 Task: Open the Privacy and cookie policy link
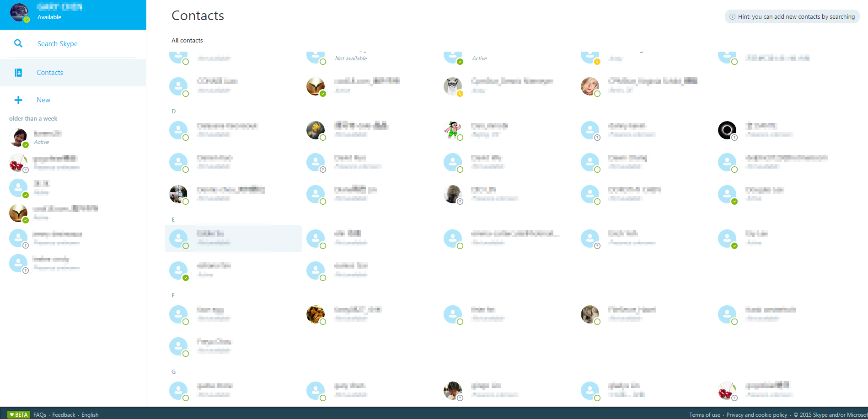[x=757, y=415]
